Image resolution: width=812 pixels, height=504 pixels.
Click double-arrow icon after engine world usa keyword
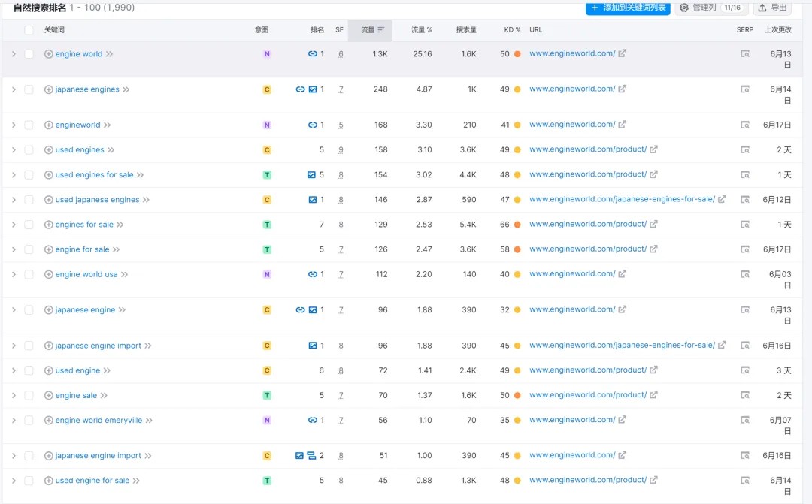[x=125, y=275]
